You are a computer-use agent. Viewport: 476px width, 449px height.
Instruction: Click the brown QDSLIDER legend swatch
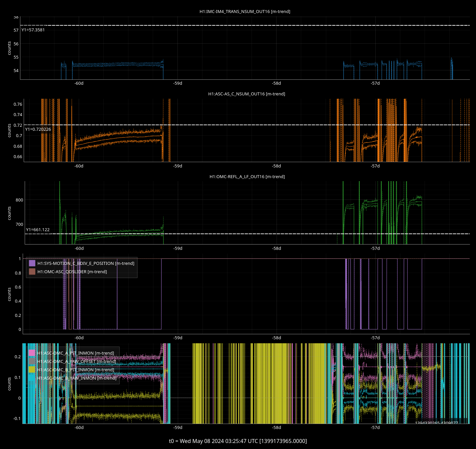click(32, 272)
